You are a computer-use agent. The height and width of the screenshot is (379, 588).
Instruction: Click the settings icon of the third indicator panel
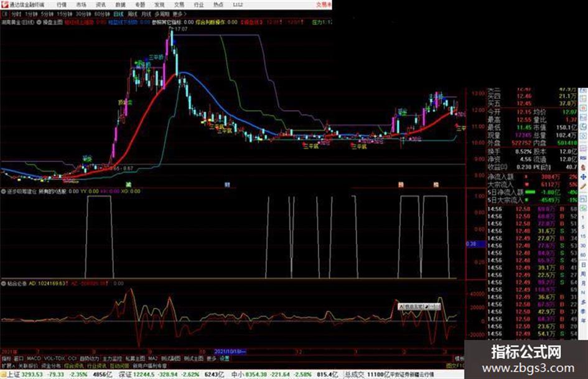click(4, 283)
